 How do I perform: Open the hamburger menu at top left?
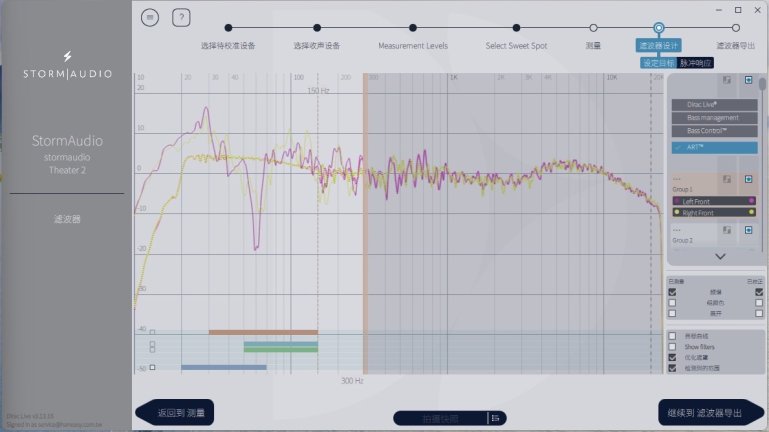pos(149,17)
